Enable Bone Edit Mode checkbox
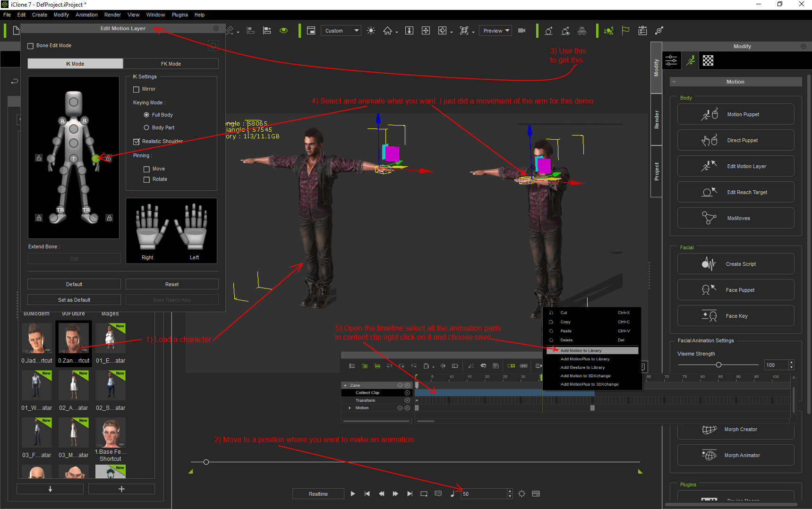 tap(31, 46)
